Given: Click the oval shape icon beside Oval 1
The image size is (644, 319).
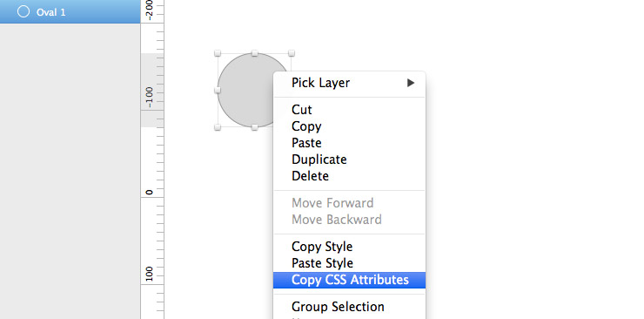Looking at the screenshot, I should pos(23,11).
